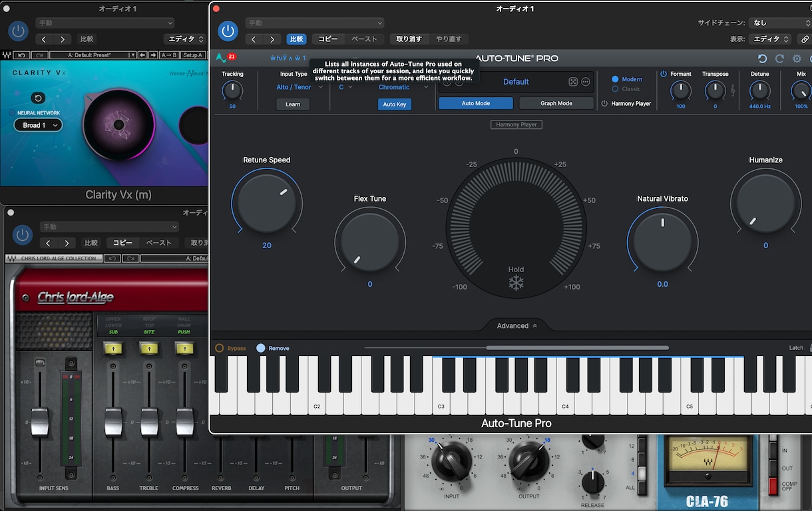Toggle the Auto-Tune Pro plugin power button
The height and width of the screenshot is (511, 812).
click(228, 31)
